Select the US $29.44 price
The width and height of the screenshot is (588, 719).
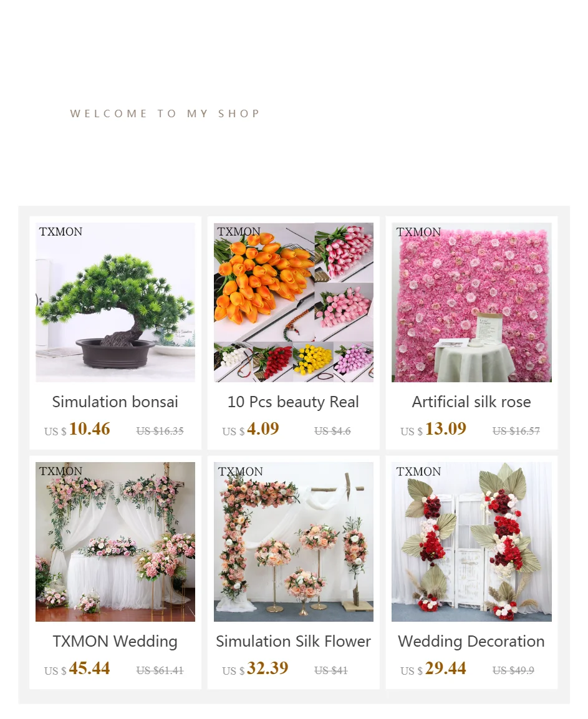[x=433, y=668]
